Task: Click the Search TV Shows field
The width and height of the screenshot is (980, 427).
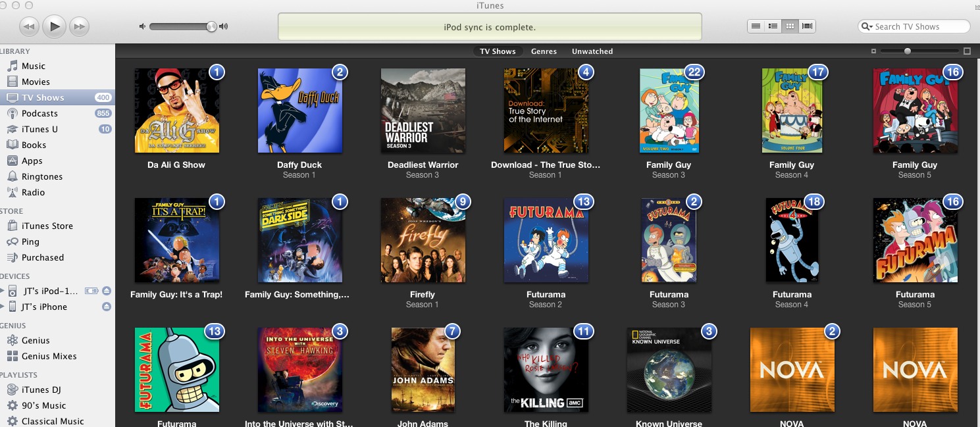Action: [x=914, y=26]
